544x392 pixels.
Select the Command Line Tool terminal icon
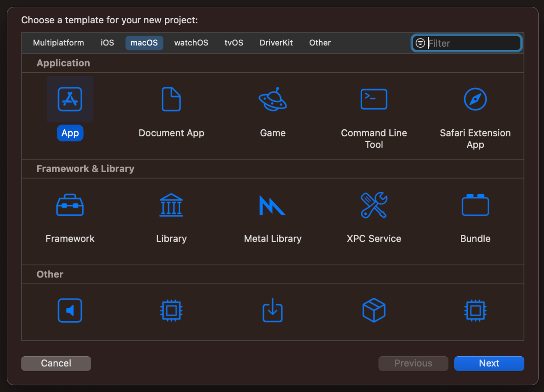click(x=374, y=99)
